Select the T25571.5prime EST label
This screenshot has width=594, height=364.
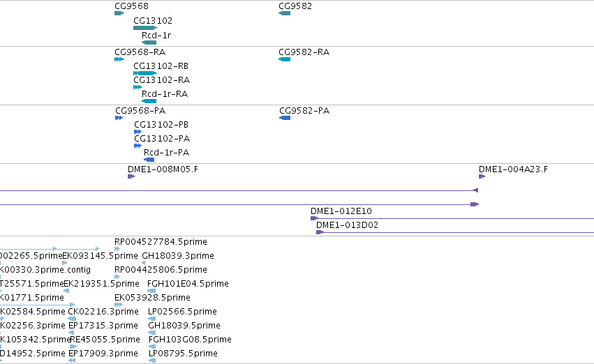pos(32,284)
